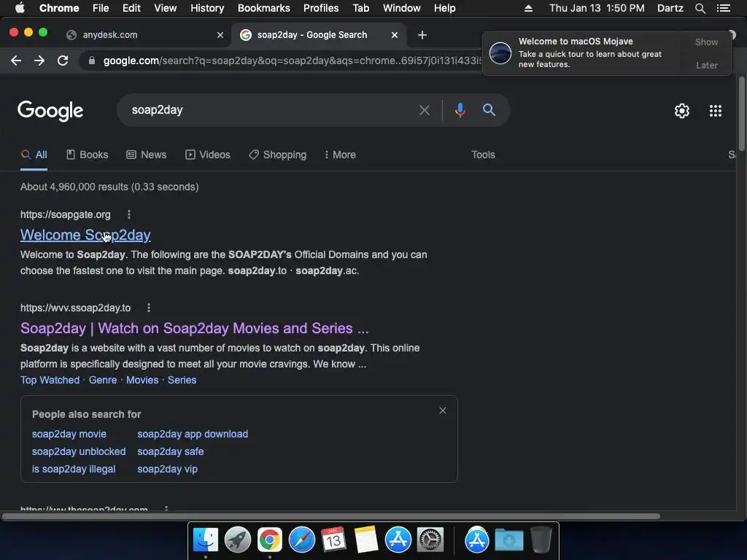
Task: Open the Downloads folder in Dock
Action: [508, 540]
